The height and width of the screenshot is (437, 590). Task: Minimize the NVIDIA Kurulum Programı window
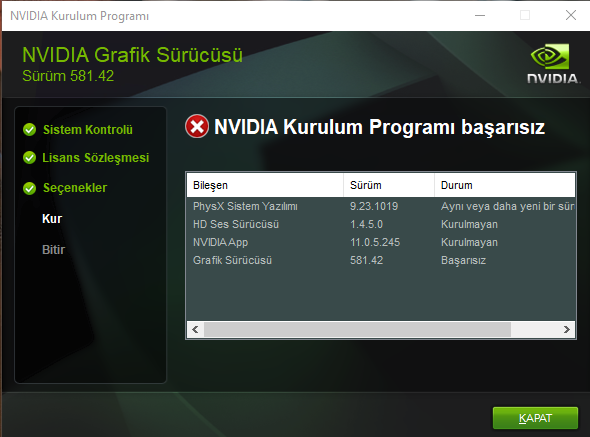[480, 15]
